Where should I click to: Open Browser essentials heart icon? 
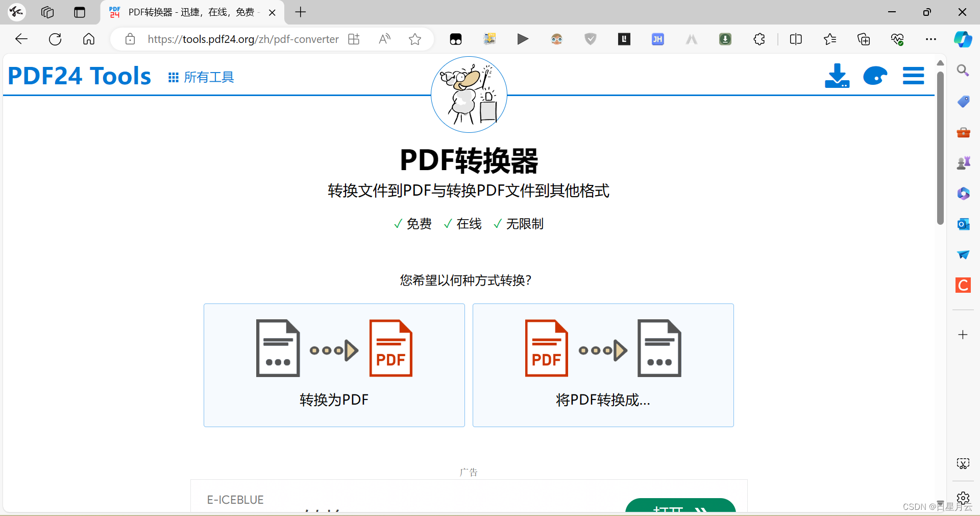[897, 39]
